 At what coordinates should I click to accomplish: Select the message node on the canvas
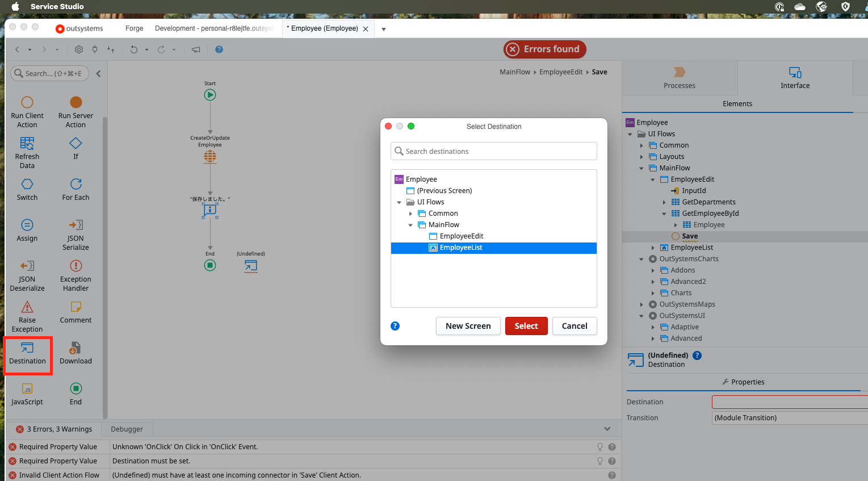210,210
